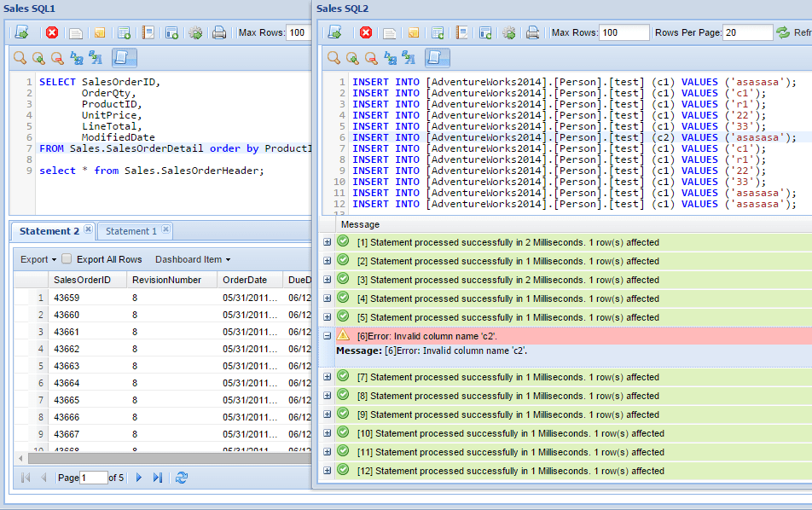This screenshot has width=812, height=510.
Task: Click the Refresh button in Sales SQL2
Action: (x=793, y=32)
